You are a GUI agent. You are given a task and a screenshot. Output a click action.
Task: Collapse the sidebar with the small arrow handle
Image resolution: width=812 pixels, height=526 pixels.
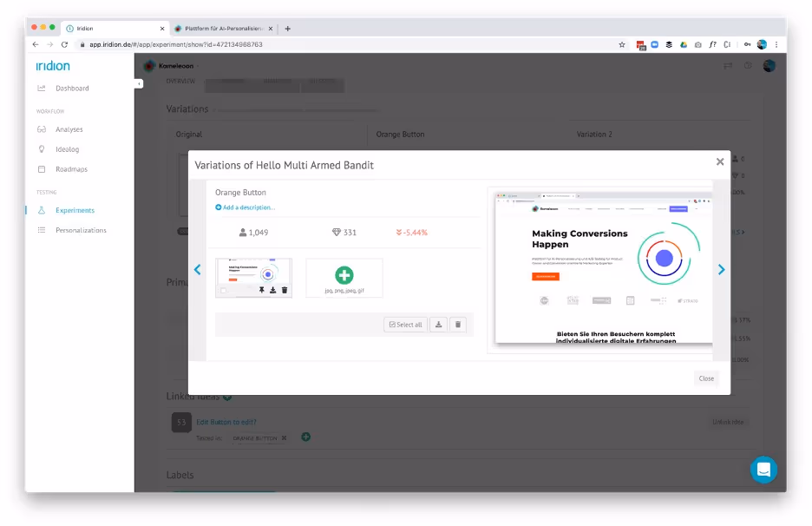click(139, 83)
